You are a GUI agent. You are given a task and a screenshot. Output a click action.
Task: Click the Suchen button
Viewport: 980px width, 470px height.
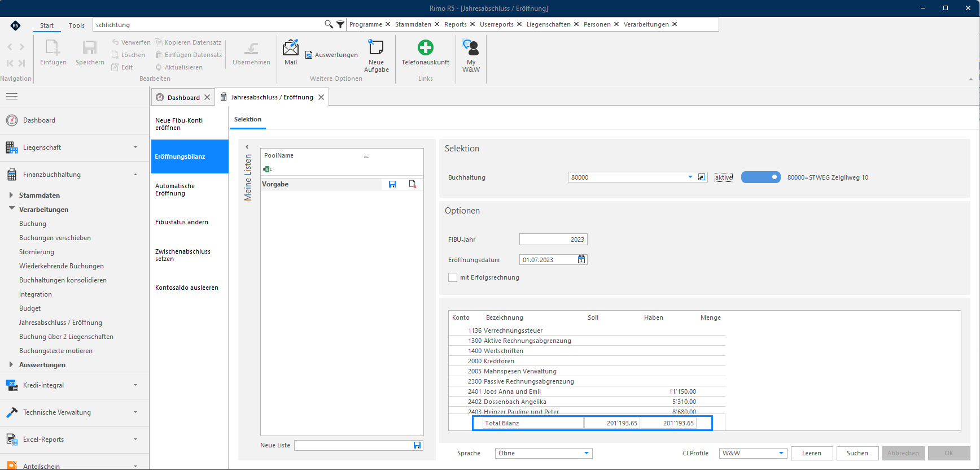(858, 453)
